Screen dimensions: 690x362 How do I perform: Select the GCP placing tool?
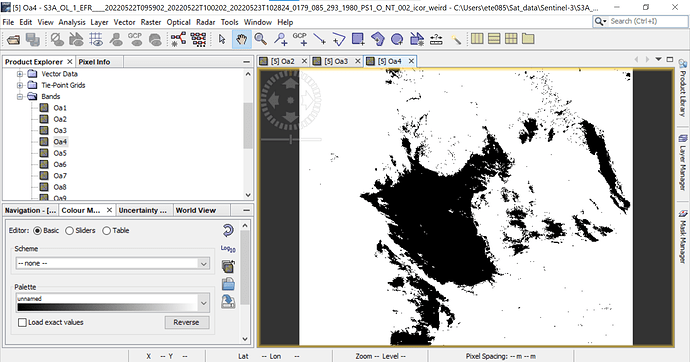tap(300, 40)
